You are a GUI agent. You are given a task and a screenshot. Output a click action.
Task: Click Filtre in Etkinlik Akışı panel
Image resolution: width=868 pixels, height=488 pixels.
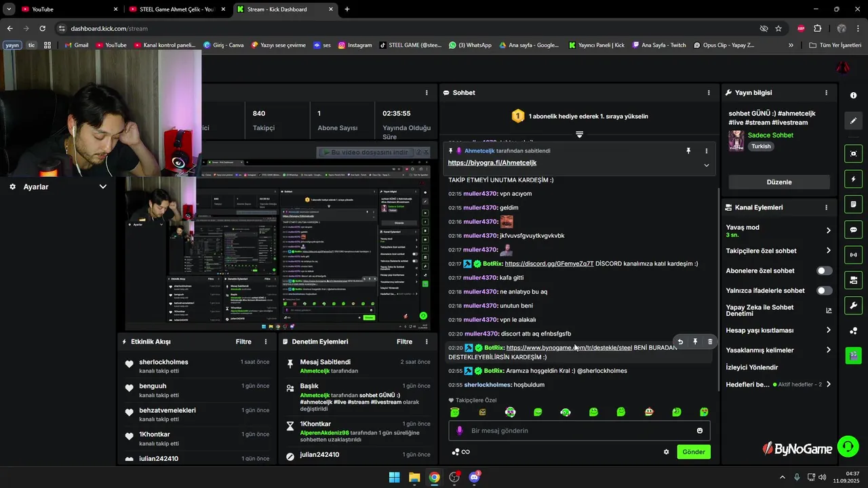tap(243, 342)
